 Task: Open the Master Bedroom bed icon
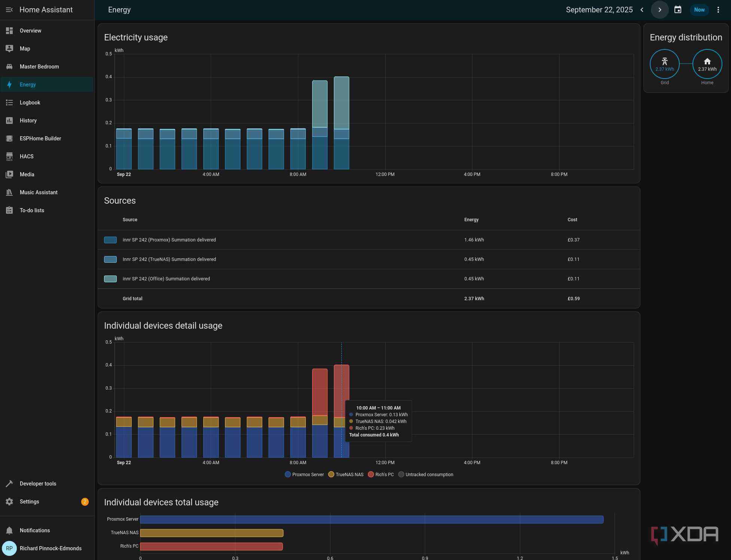pyautogui.click(x=9, y=67)
